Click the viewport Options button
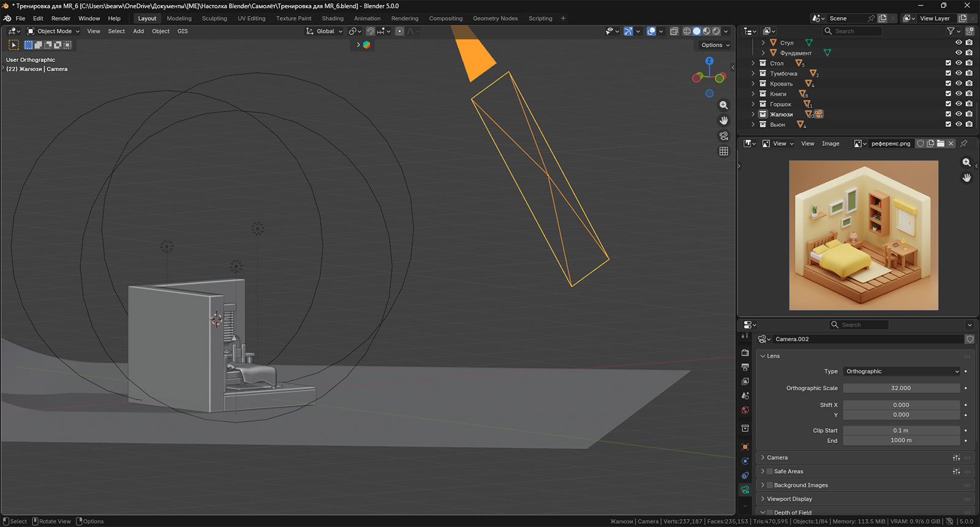 pyautogui.click(x=715, y=45)
